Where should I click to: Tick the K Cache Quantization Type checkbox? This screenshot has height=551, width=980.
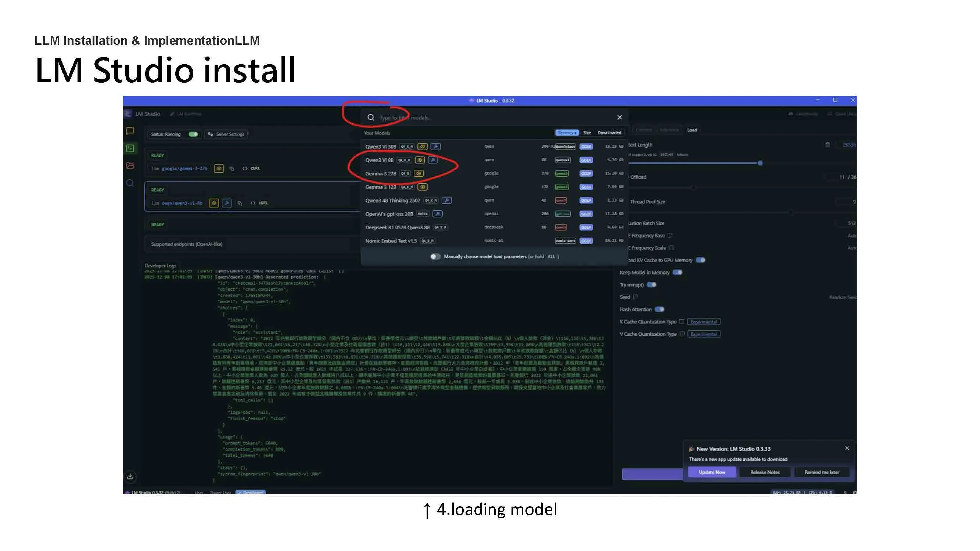click(682, 322)
